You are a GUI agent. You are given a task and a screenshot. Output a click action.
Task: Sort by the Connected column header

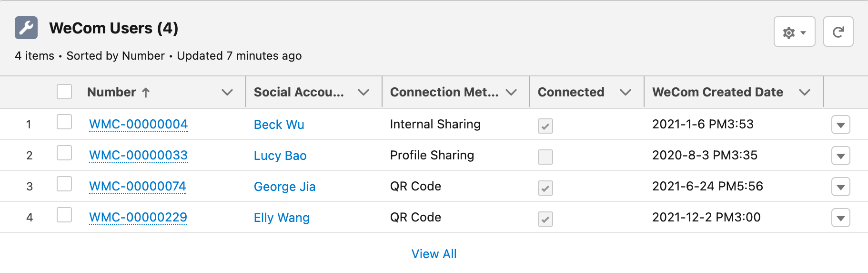571,92
